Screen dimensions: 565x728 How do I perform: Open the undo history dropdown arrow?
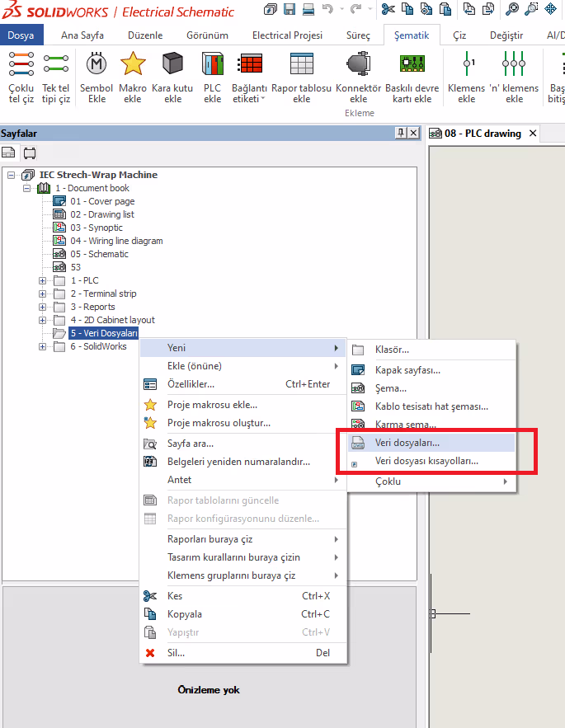click(x=341, y=9)
